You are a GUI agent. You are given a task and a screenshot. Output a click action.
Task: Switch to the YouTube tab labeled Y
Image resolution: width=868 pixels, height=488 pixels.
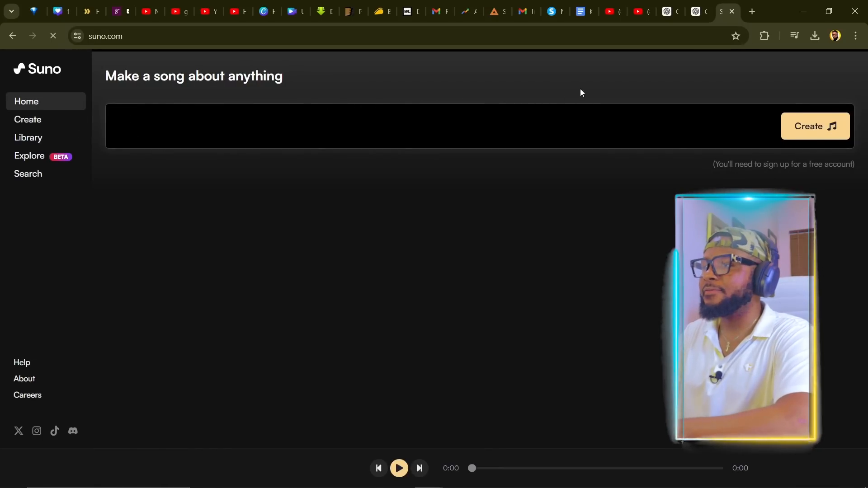pos(209,11)
